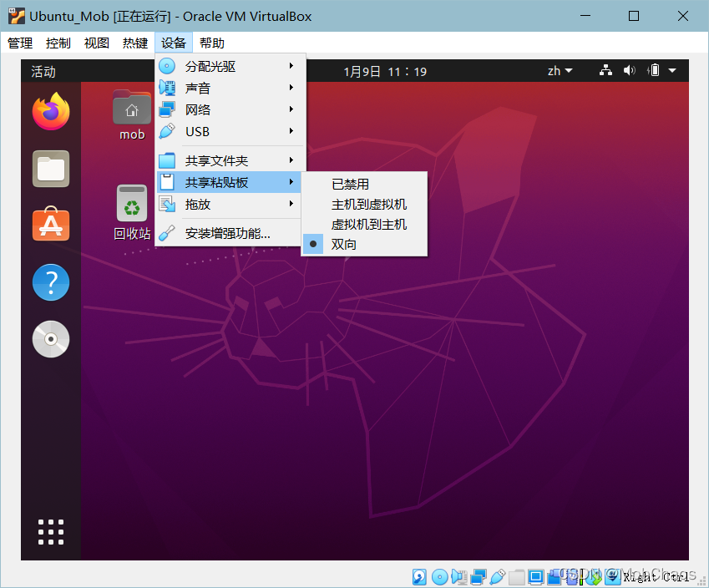Viewport: 709px width, 588px height.
Task: Expand the USB devices submenu arrow
Action: pos(291,131)
